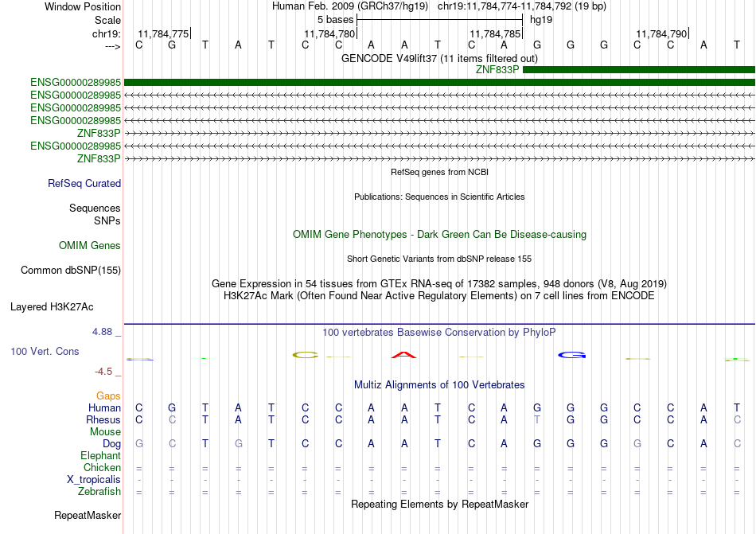Click the Mouse alignment row label
756x534 pixels.
coord(105,432)
